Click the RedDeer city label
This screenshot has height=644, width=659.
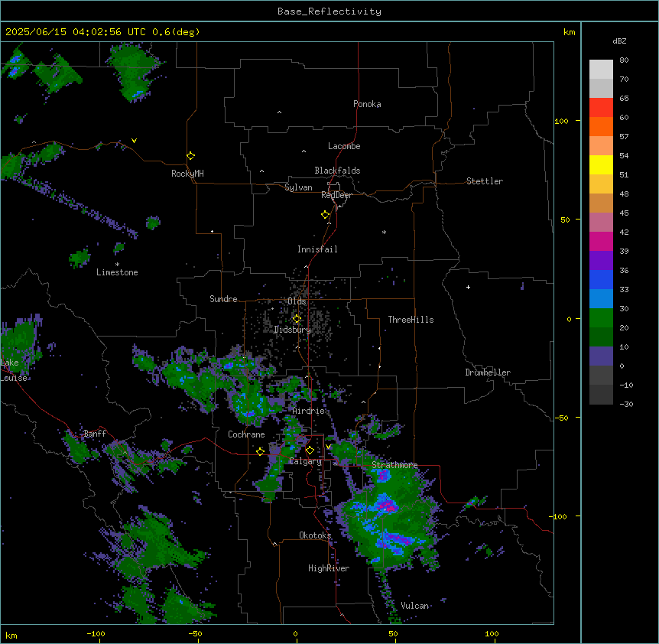(x=336, y=195)
